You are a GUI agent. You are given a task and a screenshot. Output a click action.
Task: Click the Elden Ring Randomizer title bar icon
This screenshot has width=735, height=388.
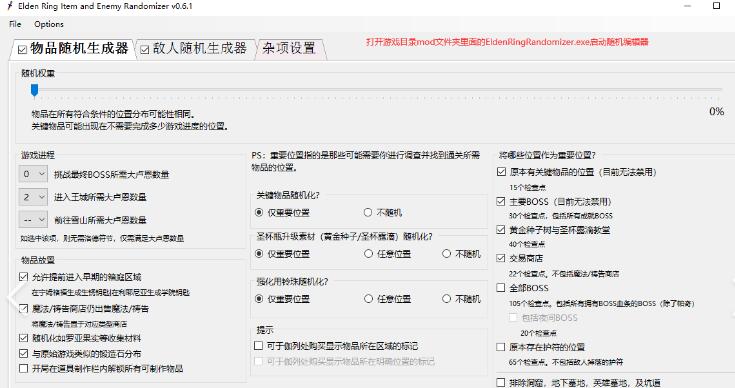9,6
